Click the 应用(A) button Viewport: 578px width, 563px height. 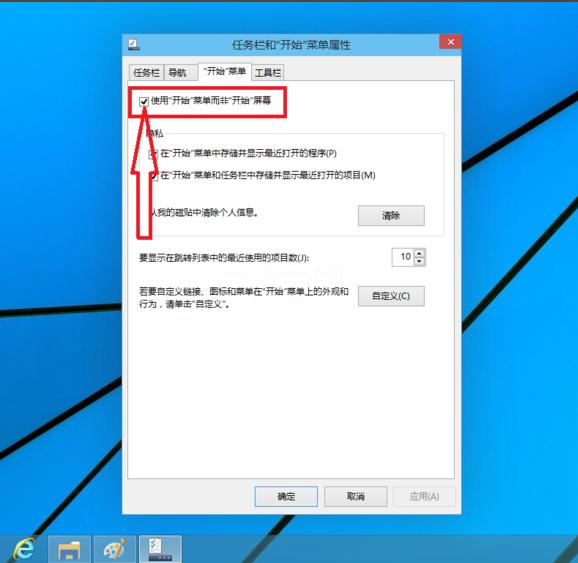tap(424, 496)
